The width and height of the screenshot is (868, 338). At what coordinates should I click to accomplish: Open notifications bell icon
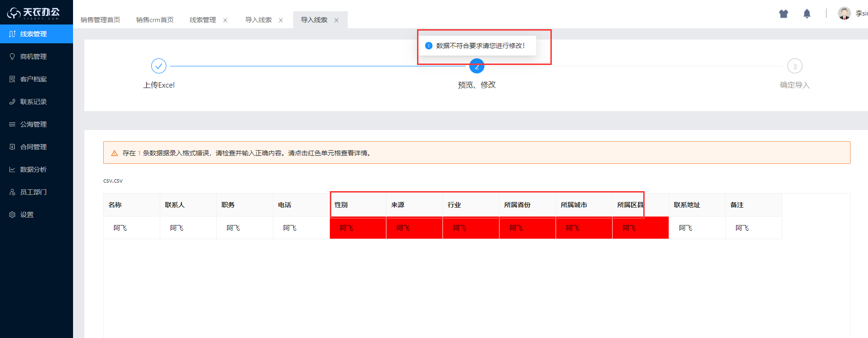point(807,14)
